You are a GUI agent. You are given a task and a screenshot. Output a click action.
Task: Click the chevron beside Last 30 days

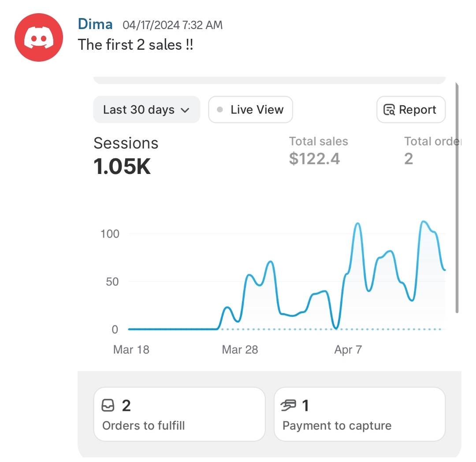click(x=185, y=110)
